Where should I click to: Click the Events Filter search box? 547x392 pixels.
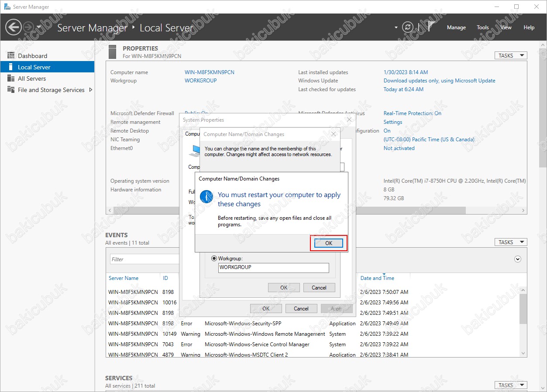pos(144,259)
